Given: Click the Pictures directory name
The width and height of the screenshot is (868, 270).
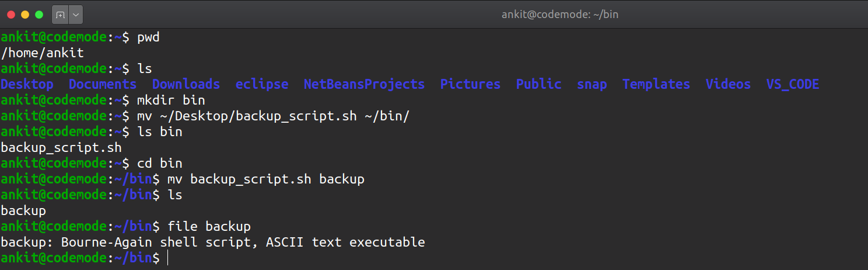Looking at the screenshot, I should [470, 84].
